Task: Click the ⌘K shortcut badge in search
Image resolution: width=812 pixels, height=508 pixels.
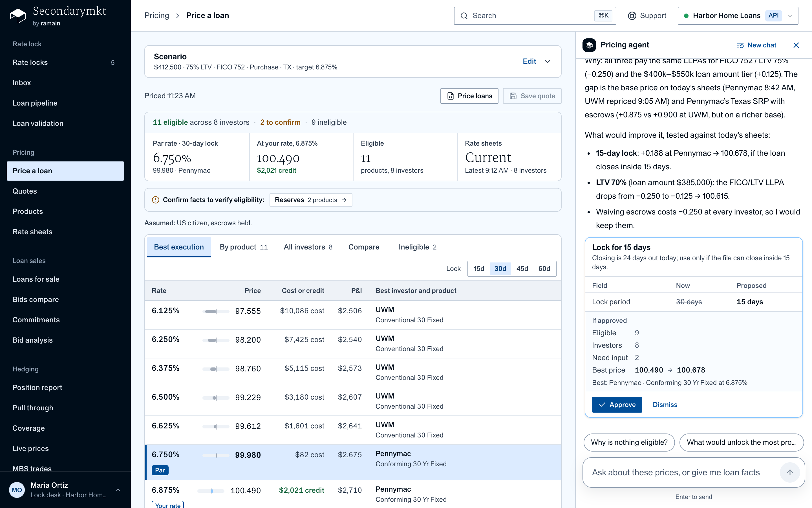Action: click(603, 16)
